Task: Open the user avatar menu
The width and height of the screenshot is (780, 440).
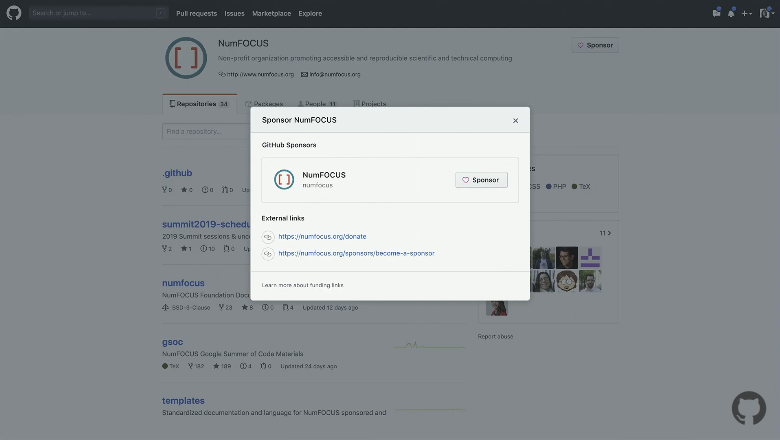Action: pyautogui.click(x=767, y=13)
